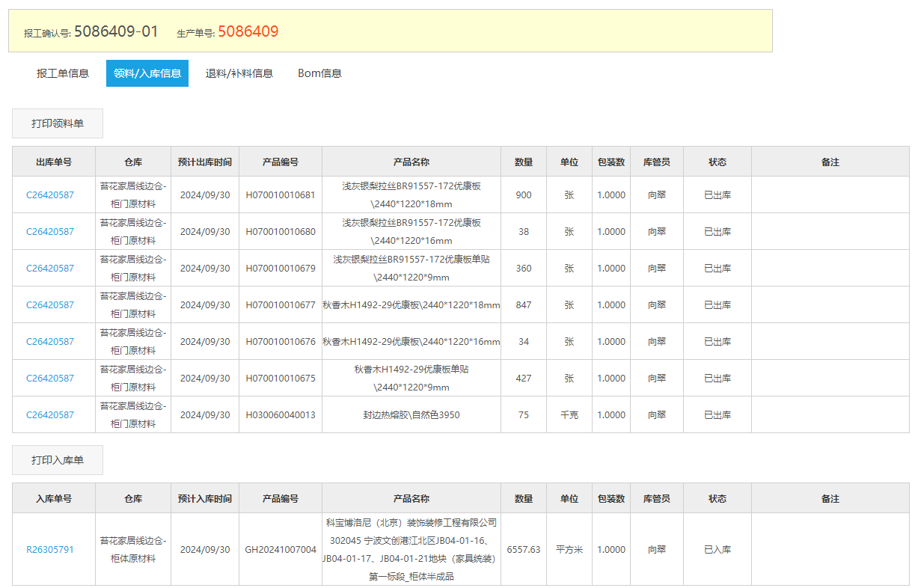Viewport: 918px width, 588px height.
Task: Select the highlighted 领料/入库信息 tab
Action: click(x=147, y=73)
